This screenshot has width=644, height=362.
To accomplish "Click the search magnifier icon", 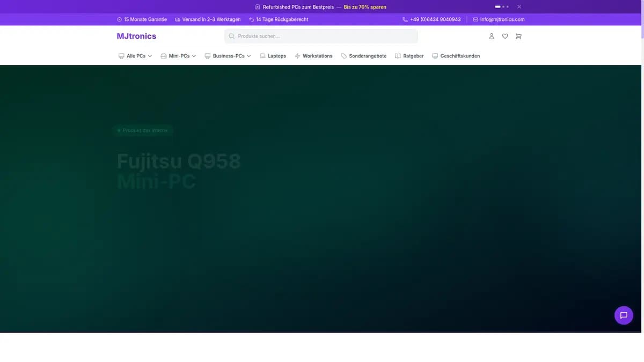I will pos(231,36).
